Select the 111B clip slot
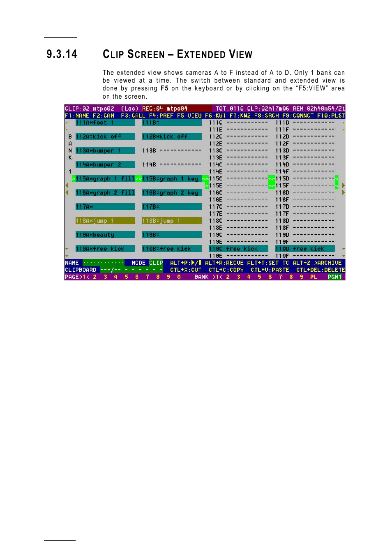The width and height of the screenshot is (392, 555). pos(172,123)
